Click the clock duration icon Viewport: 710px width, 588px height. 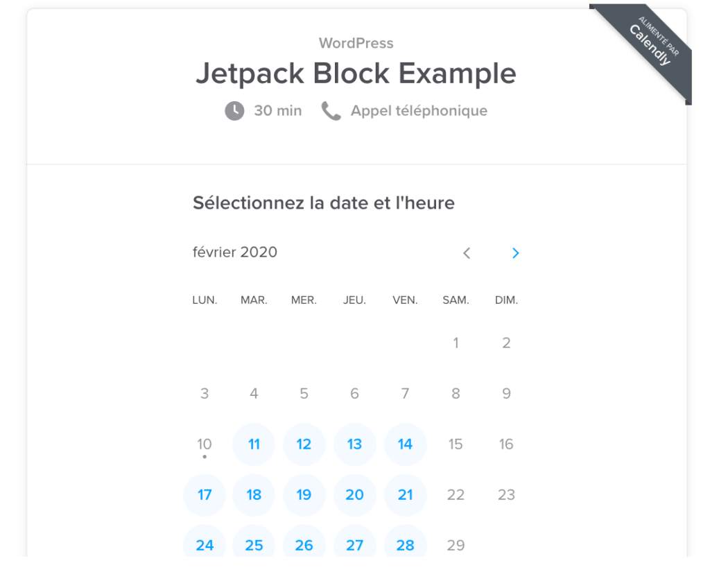pos(234,111)
